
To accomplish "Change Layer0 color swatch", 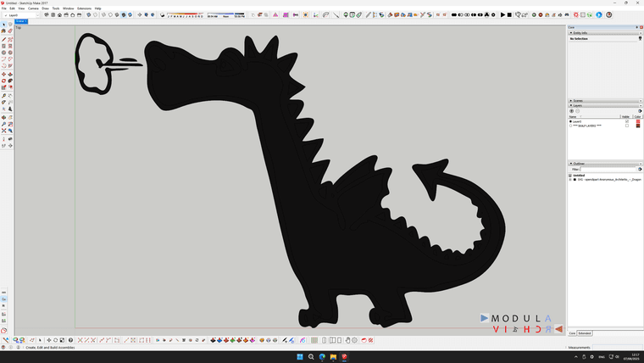I will coord(638,121).
